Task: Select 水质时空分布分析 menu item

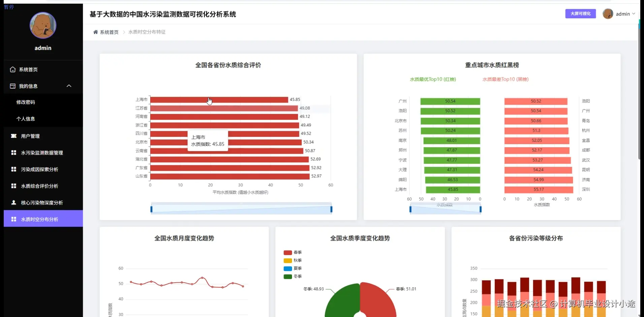Action: coord(43,219)
